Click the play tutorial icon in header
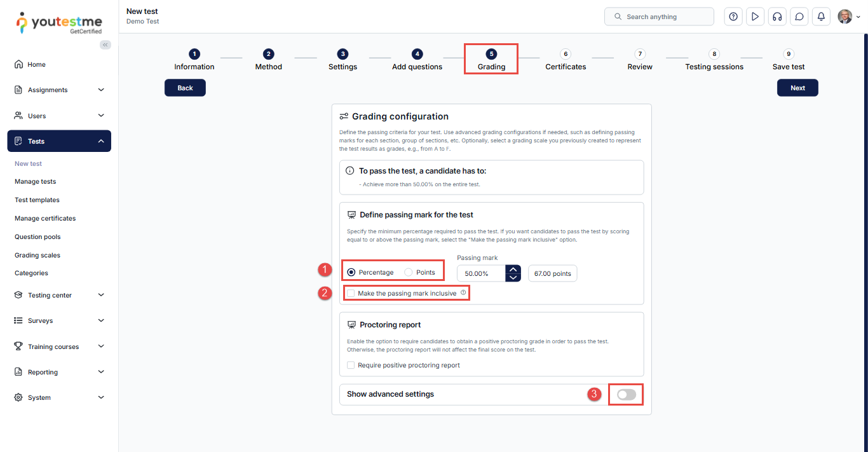Image resolution: width=868 pixels, height=452 pixels. click(755, 17)
